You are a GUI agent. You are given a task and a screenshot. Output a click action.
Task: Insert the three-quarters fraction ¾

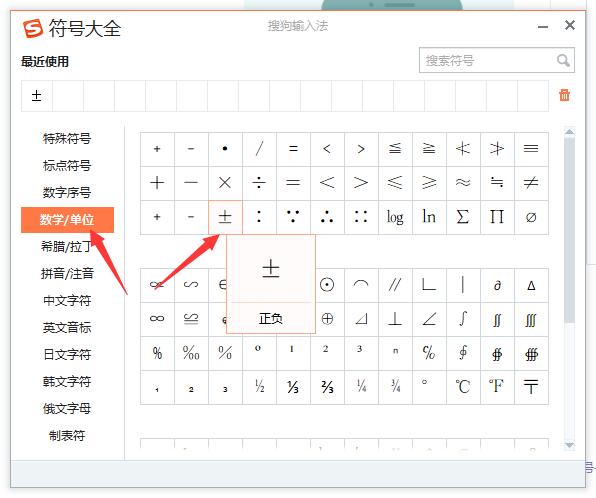[x=395, y=387]
